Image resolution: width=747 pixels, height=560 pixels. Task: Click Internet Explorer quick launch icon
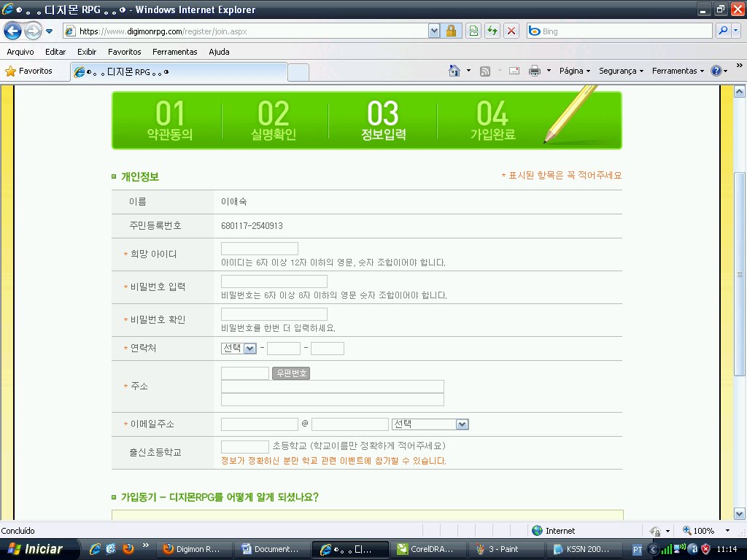(x=95, y=549)
